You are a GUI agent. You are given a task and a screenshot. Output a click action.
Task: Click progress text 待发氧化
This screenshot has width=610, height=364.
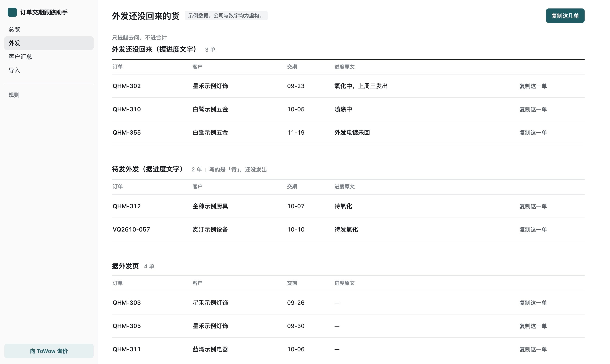346,230
